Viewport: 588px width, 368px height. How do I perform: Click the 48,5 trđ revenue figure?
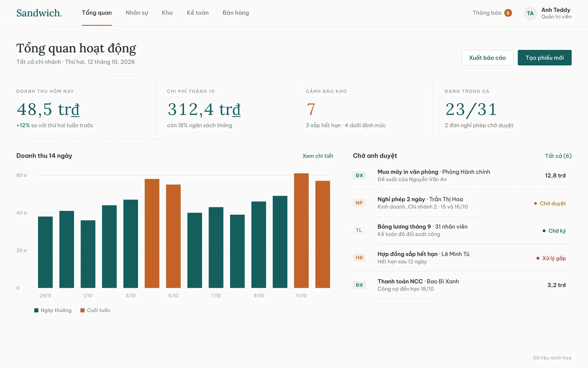[x=48, y=109]
